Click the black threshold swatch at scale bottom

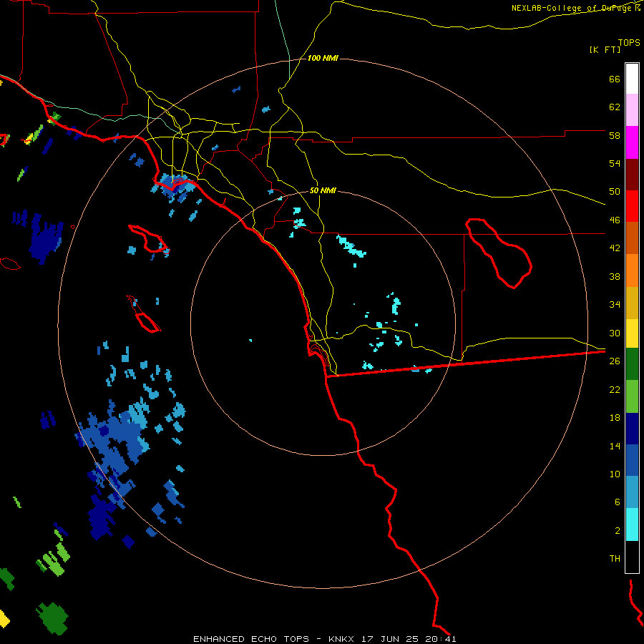(x=632, y=557)
